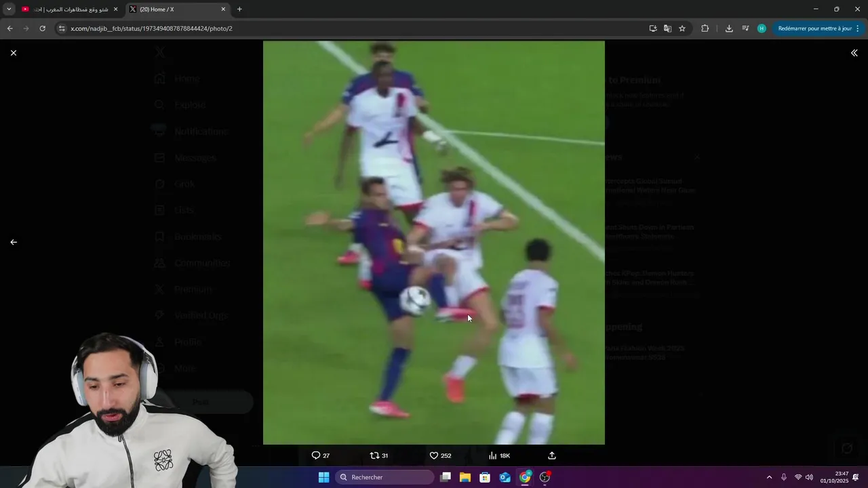Open the Extensions puzzle icon
Image resolution: width=868 pixels, height=488 pixels.
pos(705,28)
